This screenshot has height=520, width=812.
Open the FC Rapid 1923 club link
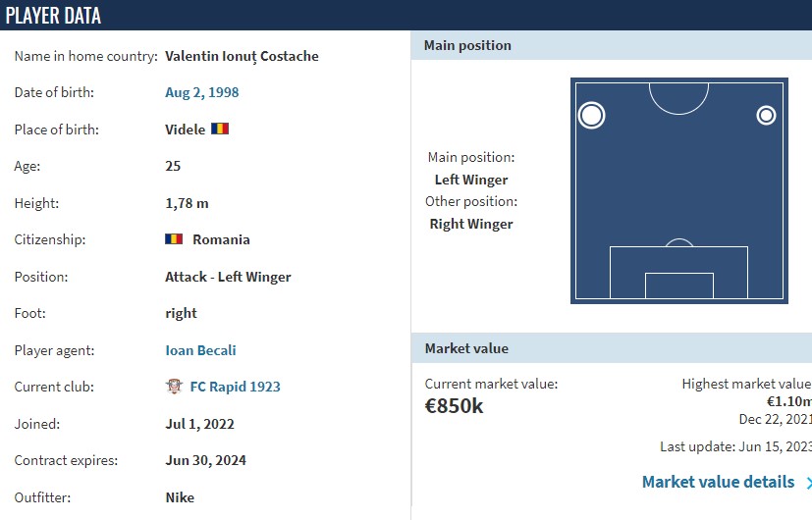(x=235, y=387)
